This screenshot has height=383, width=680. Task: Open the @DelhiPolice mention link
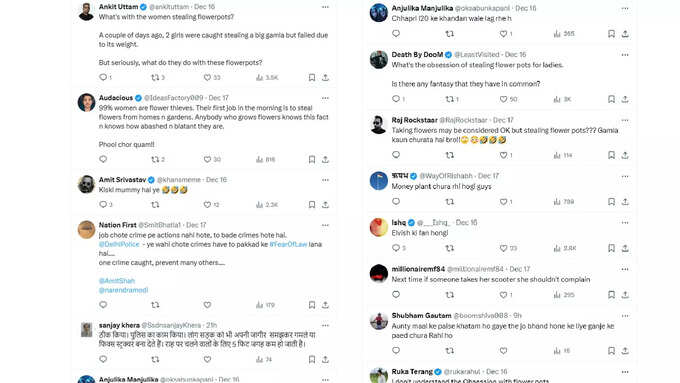coord(119,244)
